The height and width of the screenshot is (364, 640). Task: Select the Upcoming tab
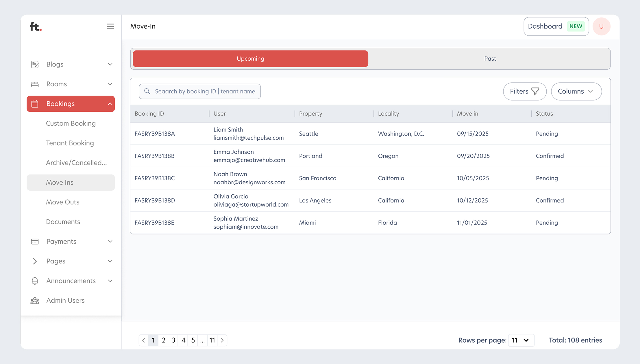click(250, 59)
